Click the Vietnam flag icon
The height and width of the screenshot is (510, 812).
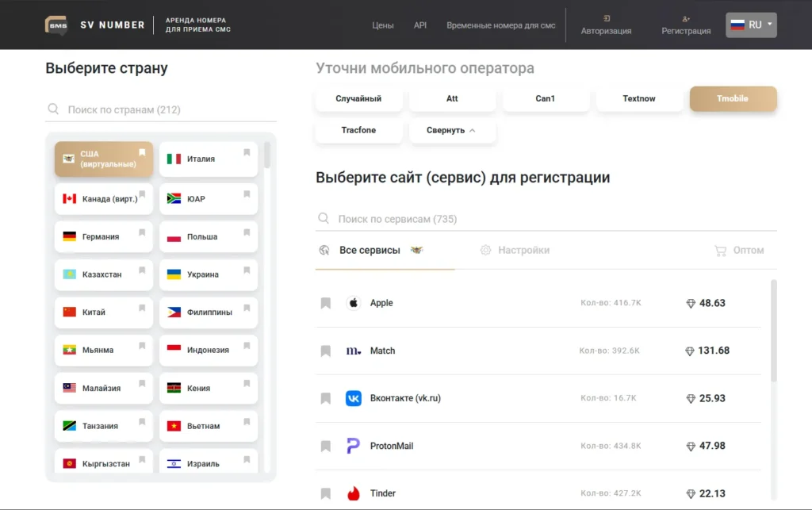[x=174, y=426]
